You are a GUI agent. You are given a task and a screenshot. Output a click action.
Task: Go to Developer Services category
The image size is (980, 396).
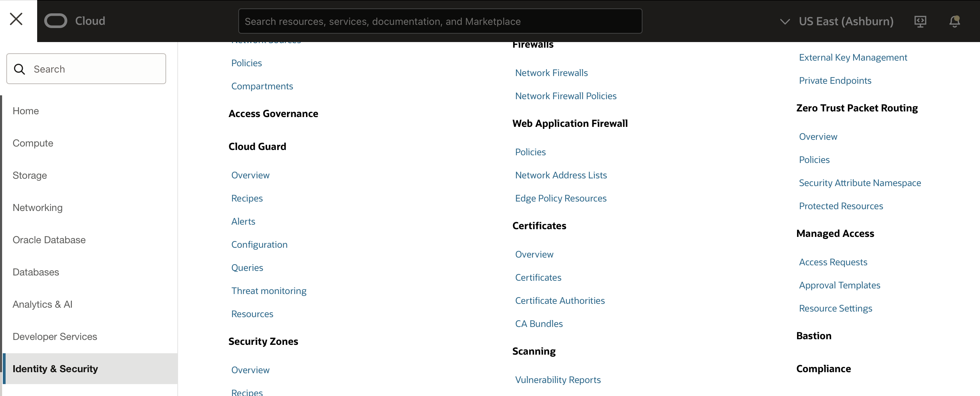point(55,336)
